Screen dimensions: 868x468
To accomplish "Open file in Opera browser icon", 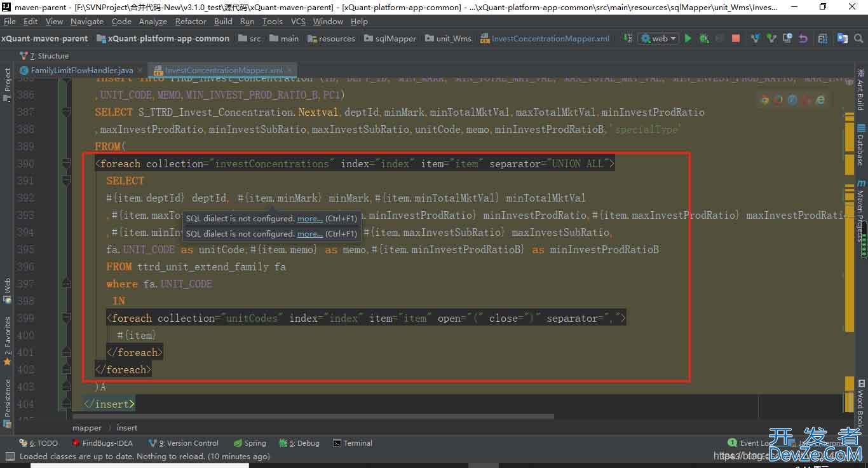I will tap(806, 100).
